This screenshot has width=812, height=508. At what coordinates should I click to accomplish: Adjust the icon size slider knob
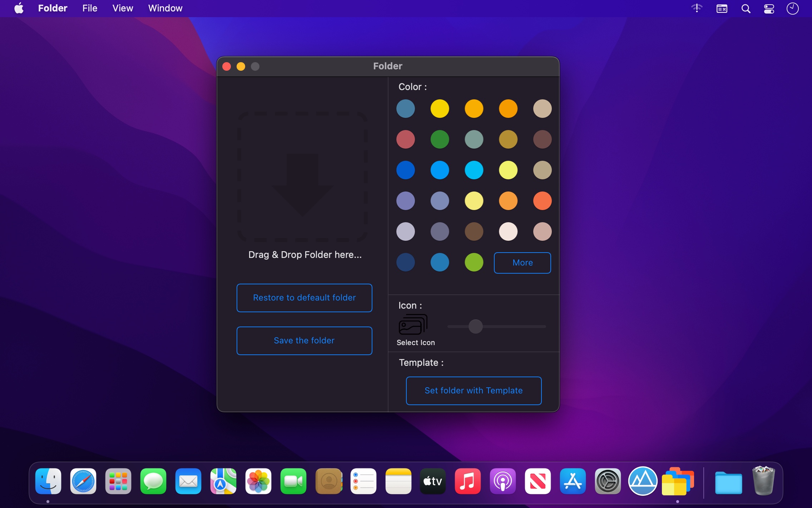[x=475, y=327]
